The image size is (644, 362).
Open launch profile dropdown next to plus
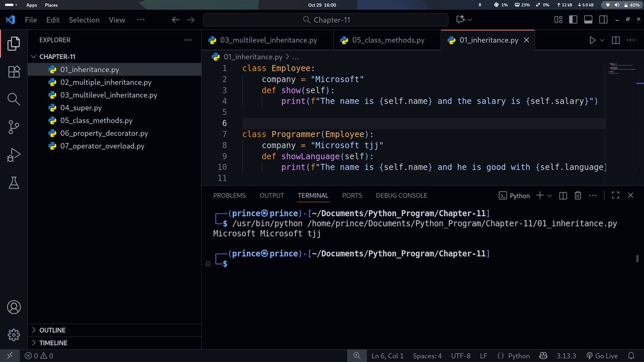tap(550, 196)
